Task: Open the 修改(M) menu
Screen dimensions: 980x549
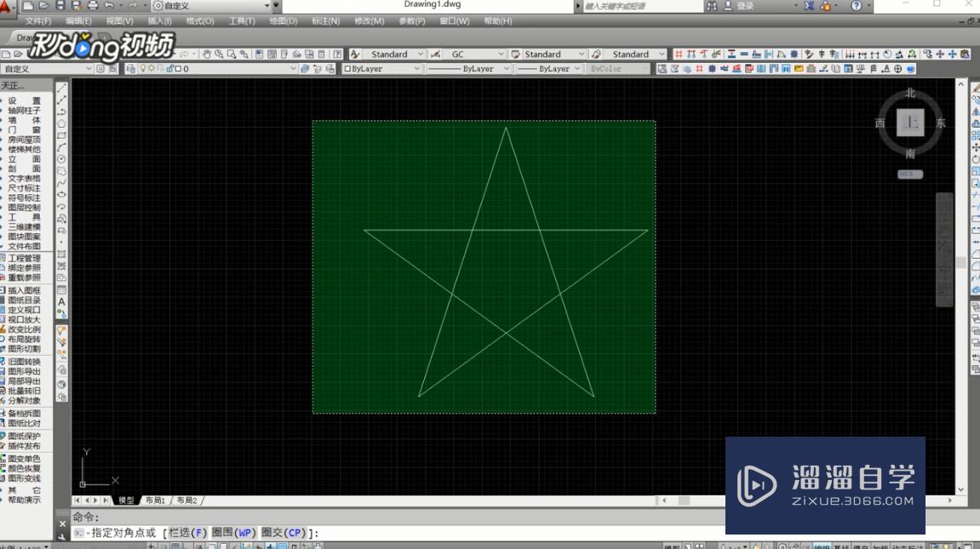Action: 370,21
